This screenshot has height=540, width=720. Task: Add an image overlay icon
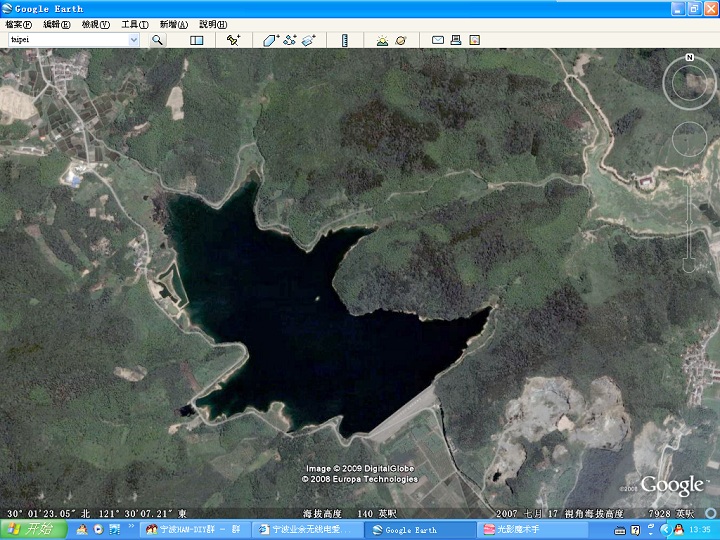(x=309, y=40)
